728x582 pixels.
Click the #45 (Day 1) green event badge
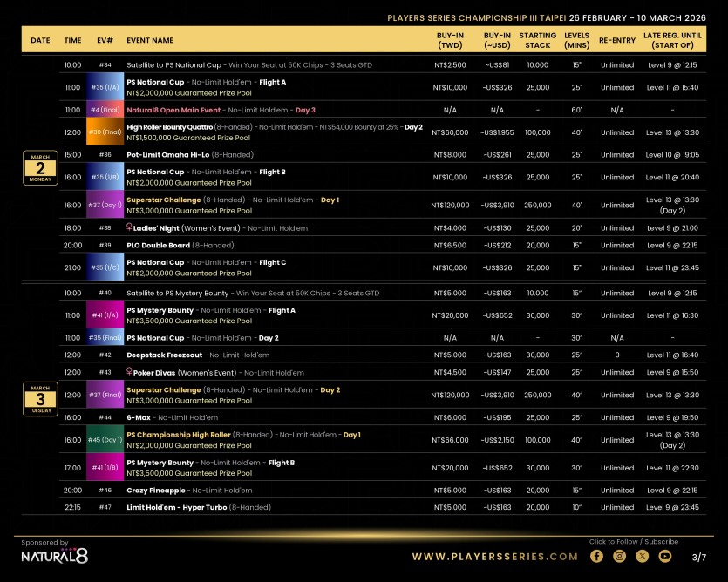pos(105,440)
